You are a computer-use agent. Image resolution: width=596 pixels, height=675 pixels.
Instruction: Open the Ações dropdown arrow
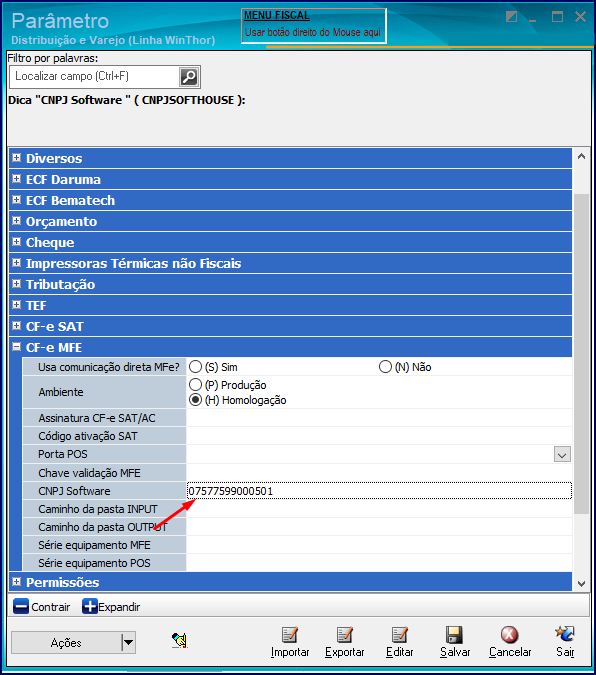128,643
